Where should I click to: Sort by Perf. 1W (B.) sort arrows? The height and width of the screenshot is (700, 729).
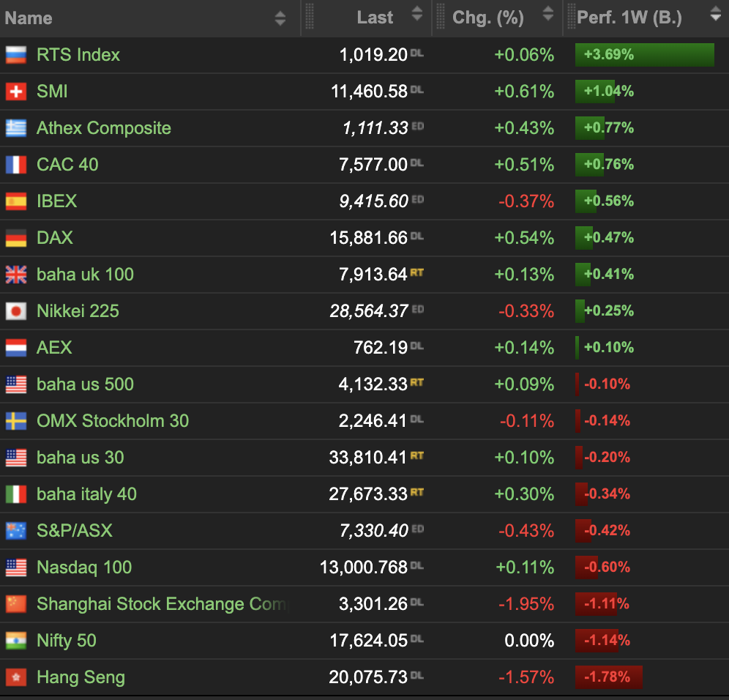715,15
